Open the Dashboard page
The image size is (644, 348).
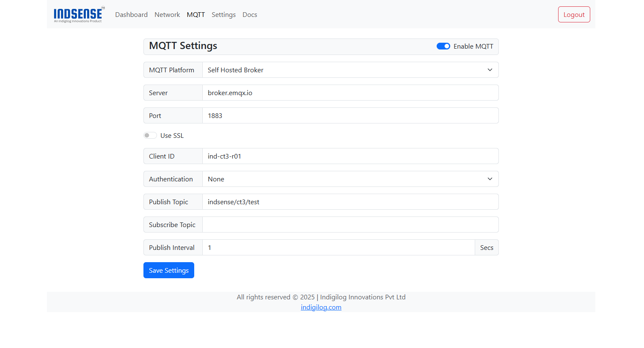click(131, 14)
